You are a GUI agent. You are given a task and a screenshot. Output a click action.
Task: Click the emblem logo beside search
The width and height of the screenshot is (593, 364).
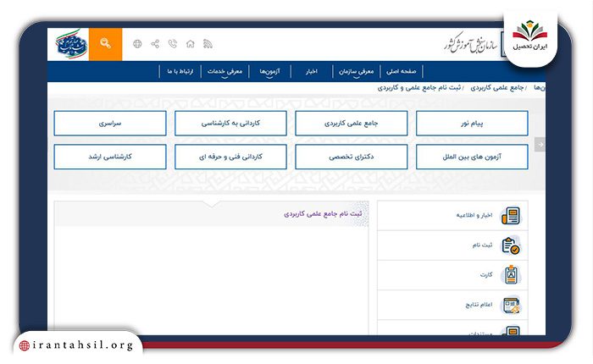point(71,44)
